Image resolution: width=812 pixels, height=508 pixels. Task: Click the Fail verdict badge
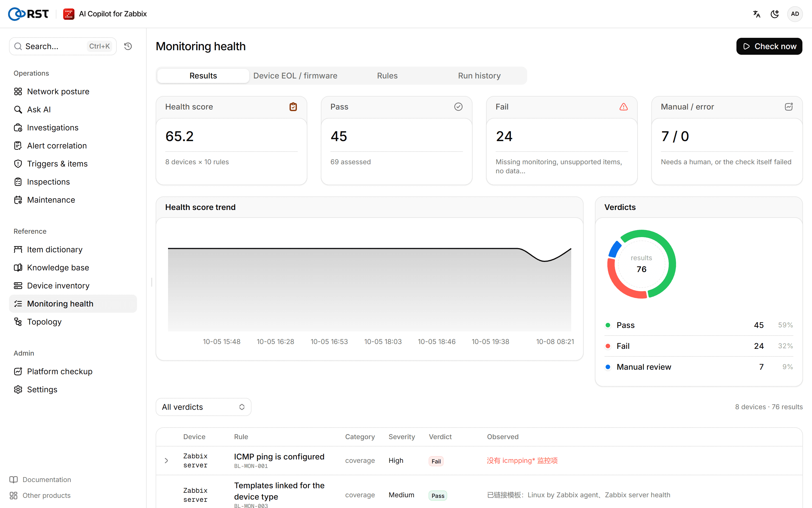click(x=436, y=461)
